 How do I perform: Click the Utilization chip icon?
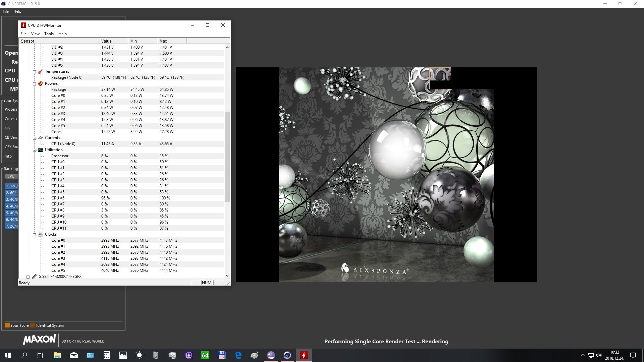point(41,150)
